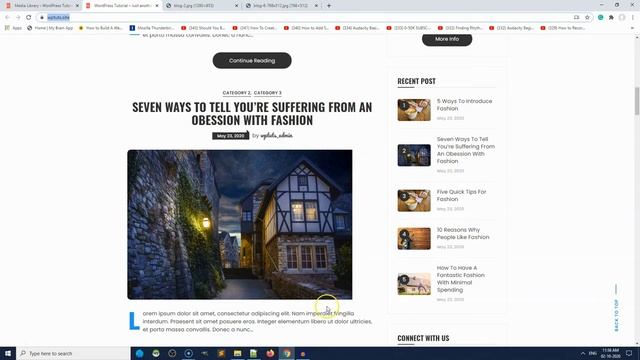Show hidden system tray icons

(x=583, y=353)
